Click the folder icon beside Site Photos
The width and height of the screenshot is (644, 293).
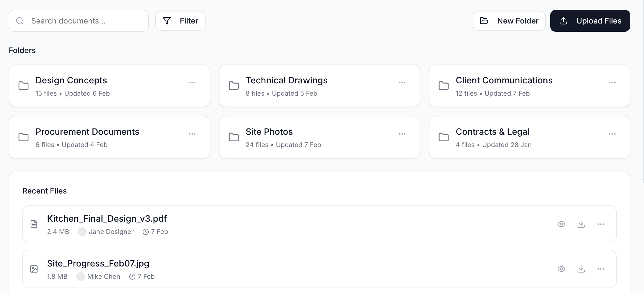(234, 137)
